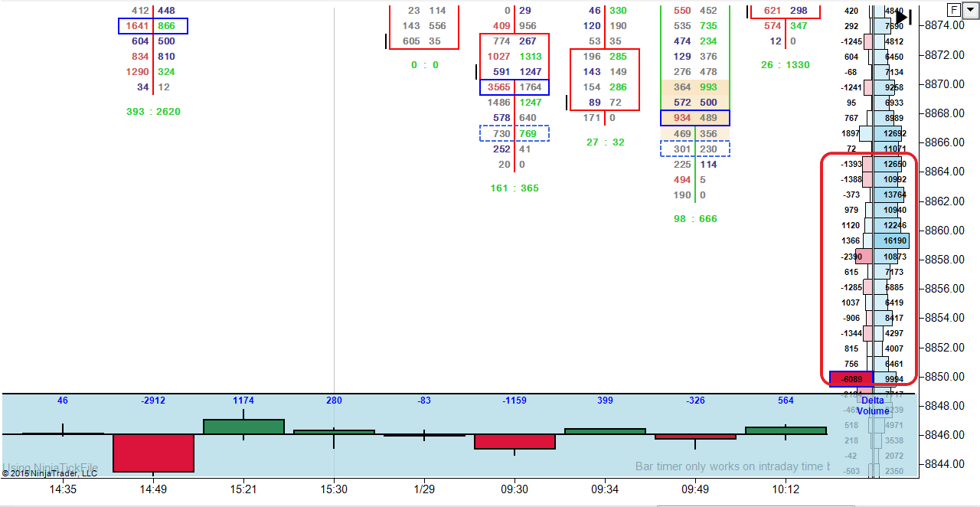This screenshot has height=507, width=980.
Task: Click the 8850.00 price axis label
Action: click(x=945, y=376)
